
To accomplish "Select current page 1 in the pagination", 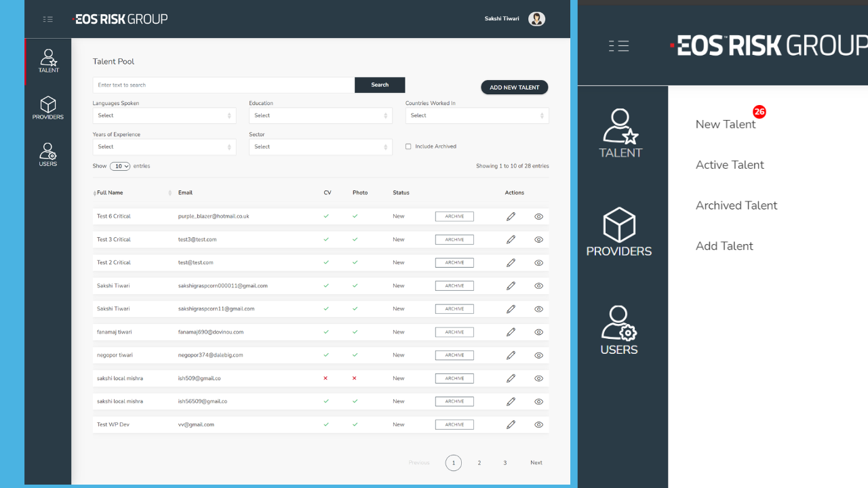I will click(454, 463).
